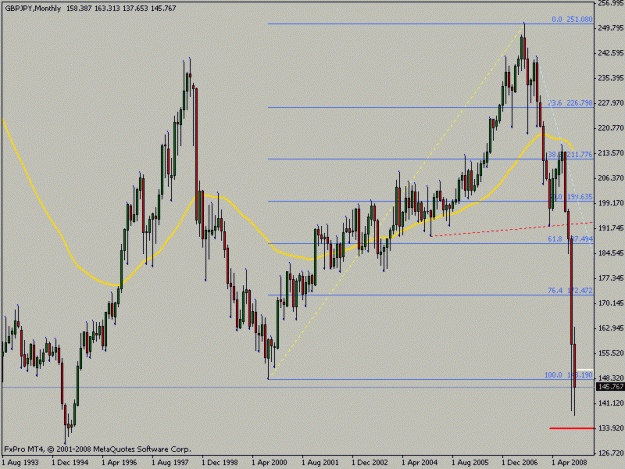Select the 23.6 226.798 Fibonacci label
This screenshot has height=469, width=625.
(570, 103)
